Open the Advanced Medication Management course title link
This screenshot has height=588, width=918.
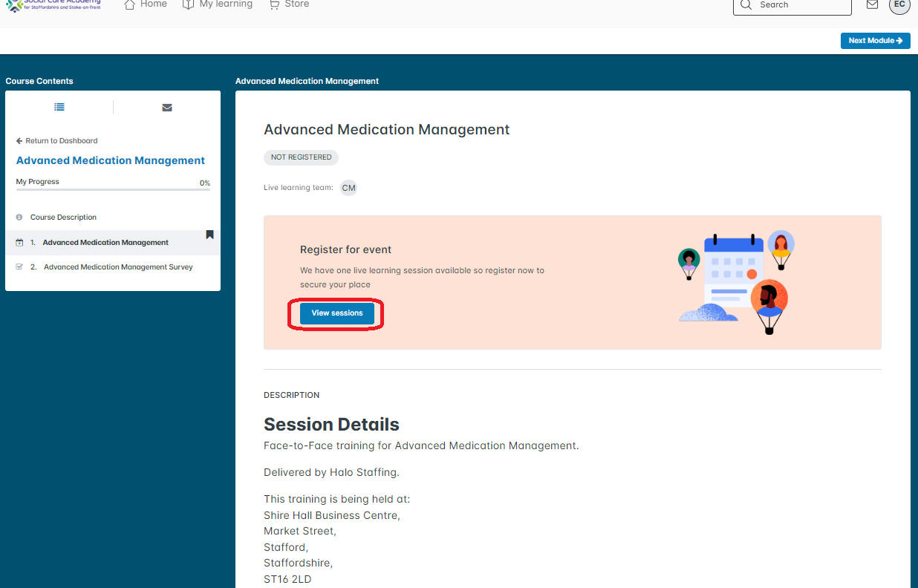(x=111, y=160)
